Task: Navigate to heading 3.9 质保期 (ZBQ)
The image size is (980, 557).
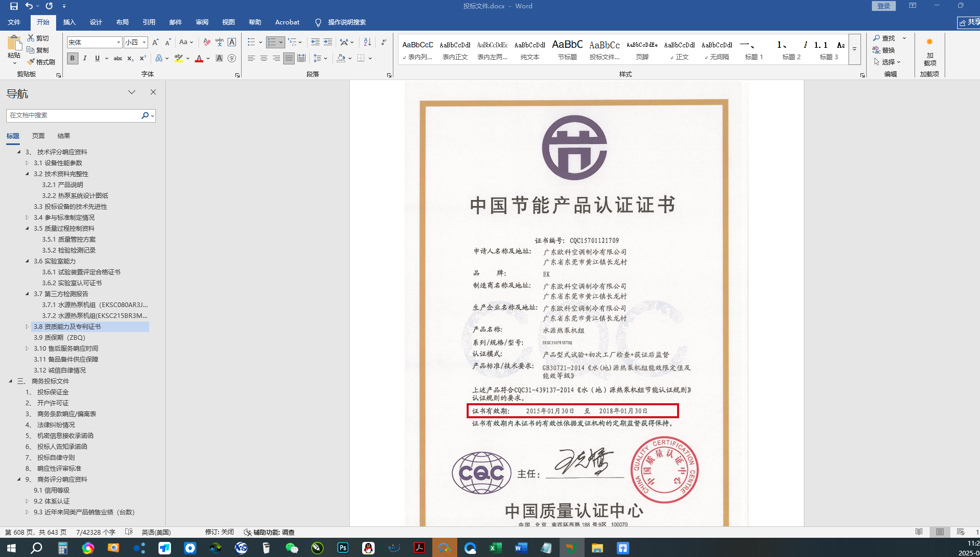Action: point(59,337)
